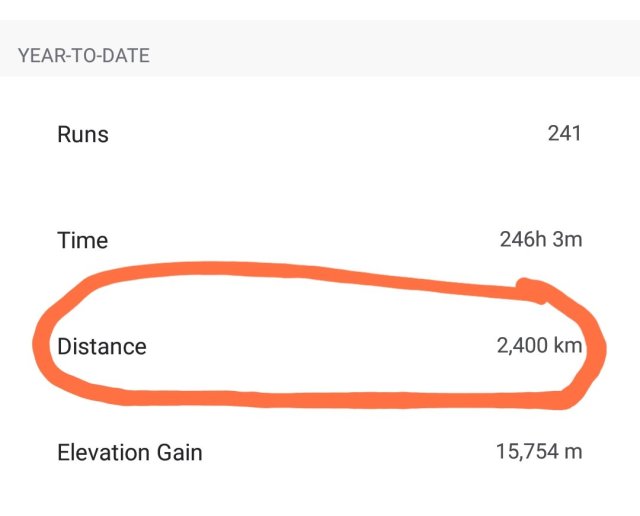Image resolution: width=640 pixels, height=516 pixels.
Task: Tap the 241 runs count value
Action: pos(564,134)
